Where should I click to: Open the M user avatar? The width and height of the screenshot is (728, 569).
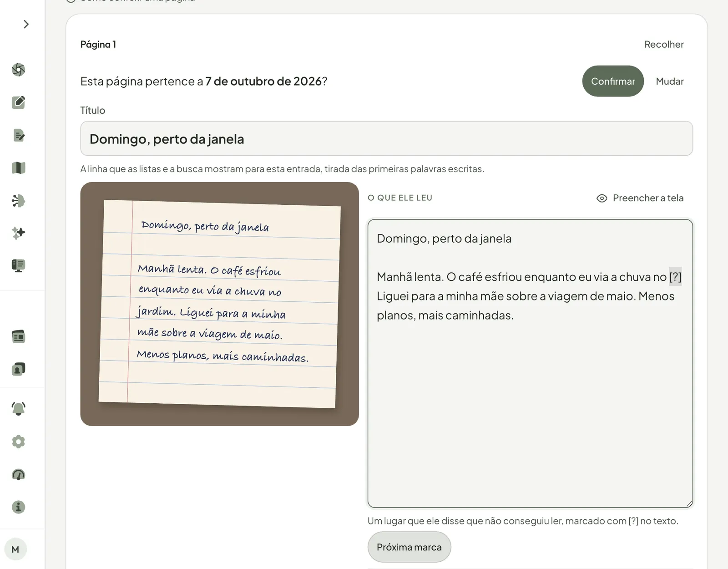tap(15, 549)
